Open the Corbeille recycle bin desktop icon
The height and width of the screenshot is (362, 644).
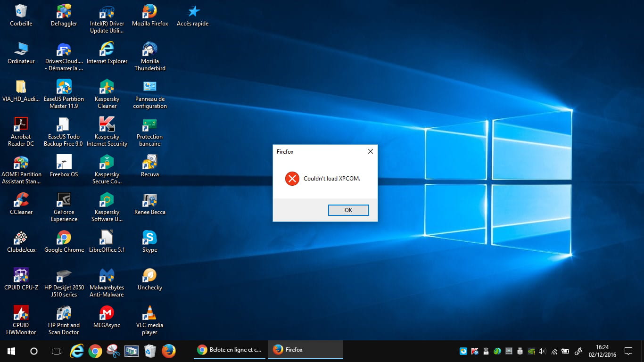pos(21,16)
